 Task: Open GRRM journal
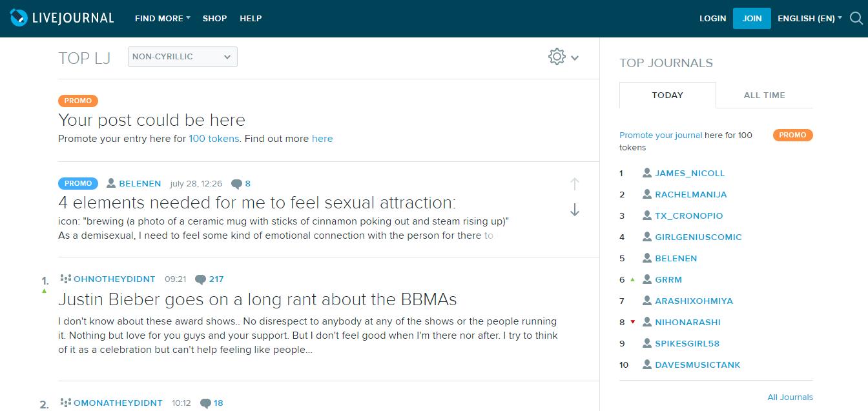pyautogui.click(x=668, y=279)
